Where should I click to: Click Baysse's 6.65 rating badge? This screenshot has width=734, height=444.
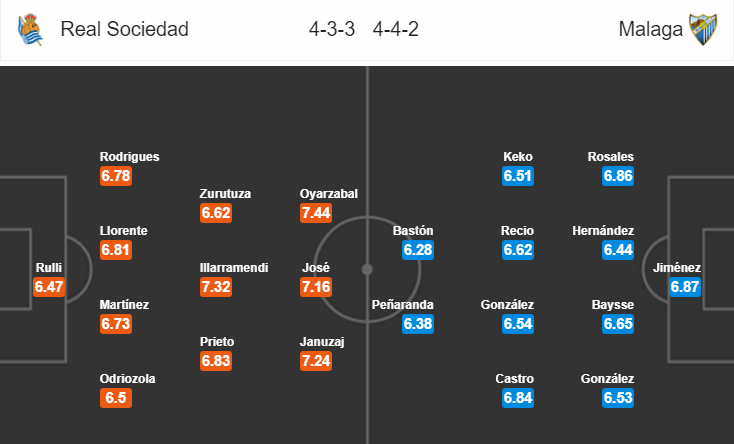coord(618,324)
